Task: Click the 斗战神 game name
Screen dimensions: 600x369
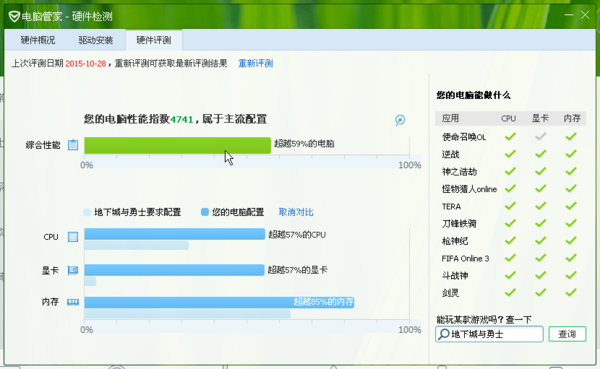Action: pyautogui.click(x=455, y=276)
